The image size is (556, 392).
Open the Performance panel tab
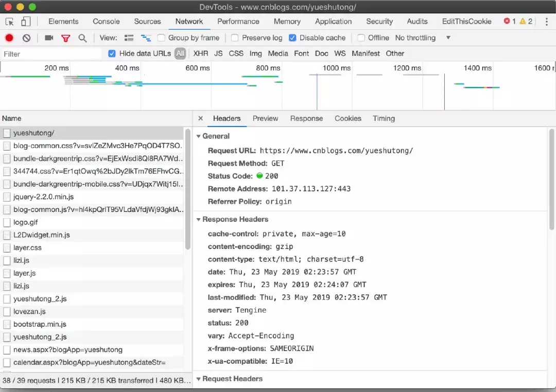[x=238, y=21]
